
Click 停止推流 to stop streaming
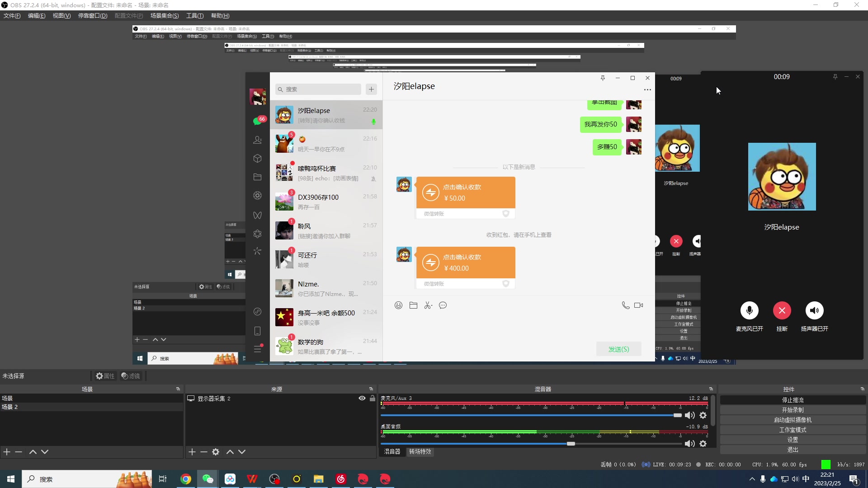793,400
